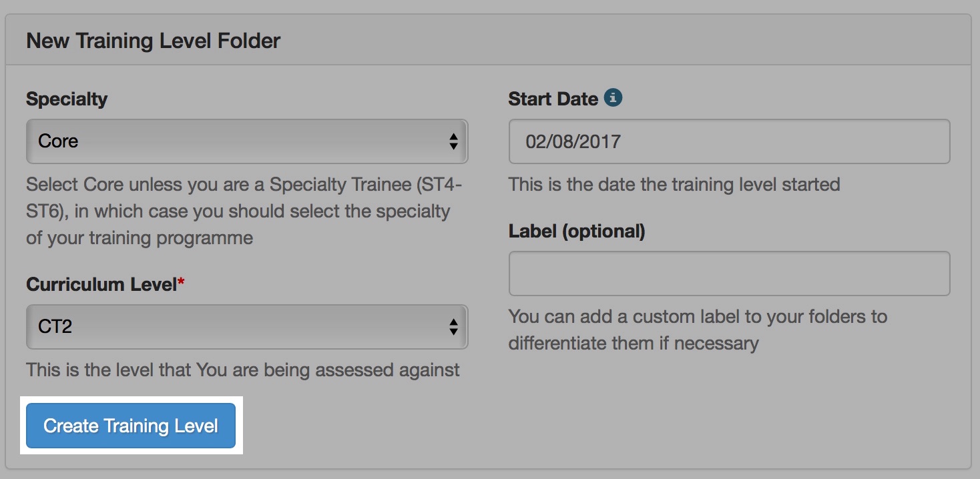
Task: Click the up-down arrows on Curriculum Level select
Action: coord(453,327)
